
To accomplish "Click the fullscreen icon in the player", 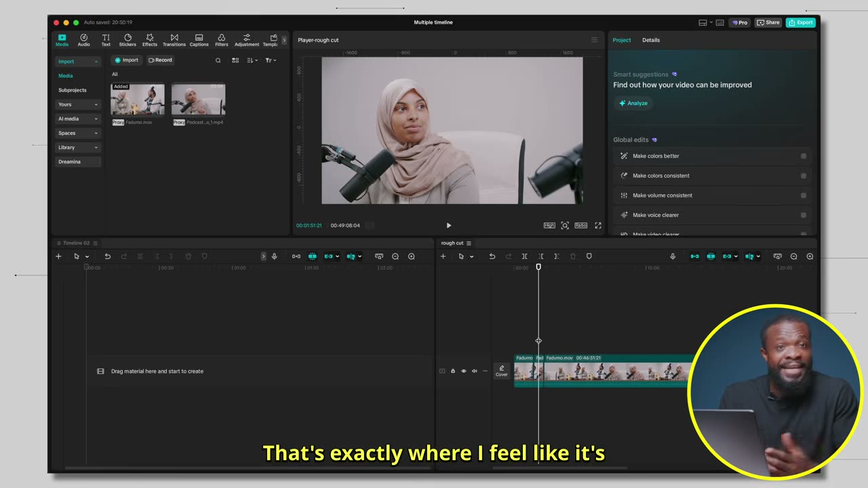I will click(598, 226).
